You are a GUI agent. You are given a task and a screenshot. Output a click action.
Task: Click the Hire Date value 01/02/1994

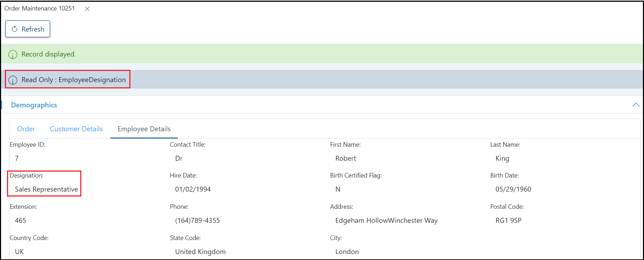pyautogui.click(x=193, y=189)
